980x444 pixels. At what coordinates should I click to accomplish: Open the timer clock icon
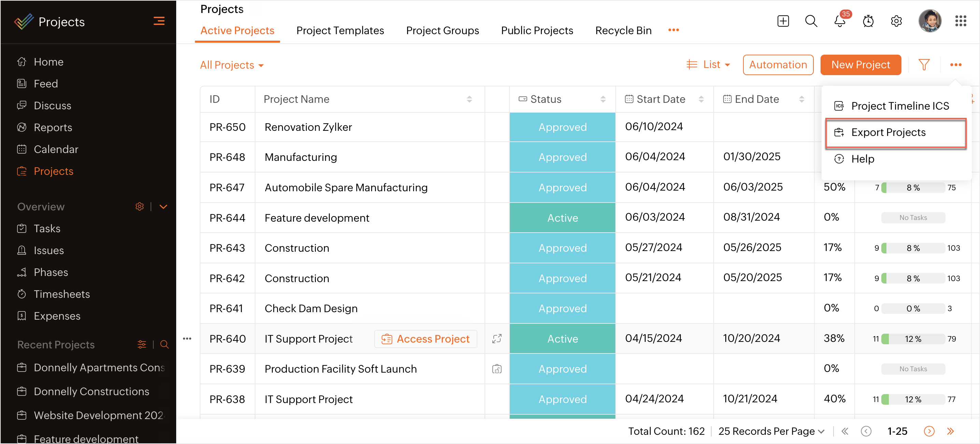tap(868, 21)
